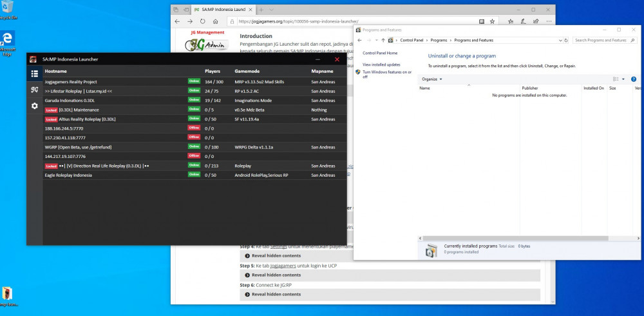Screen dimensions: 644x316
Task: Go forward in the Edge browser
Action: (190, 21)
